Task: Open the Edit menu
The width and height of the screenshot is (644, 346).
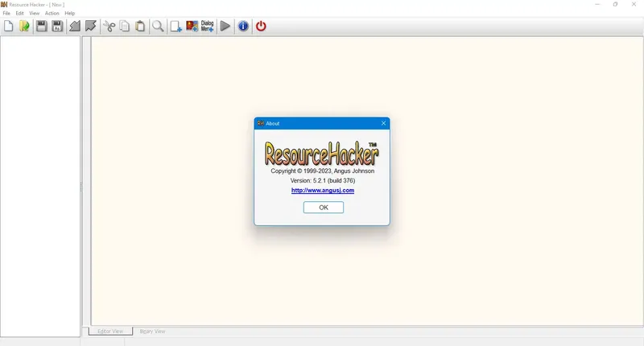Action: click(x=19, y=13)
